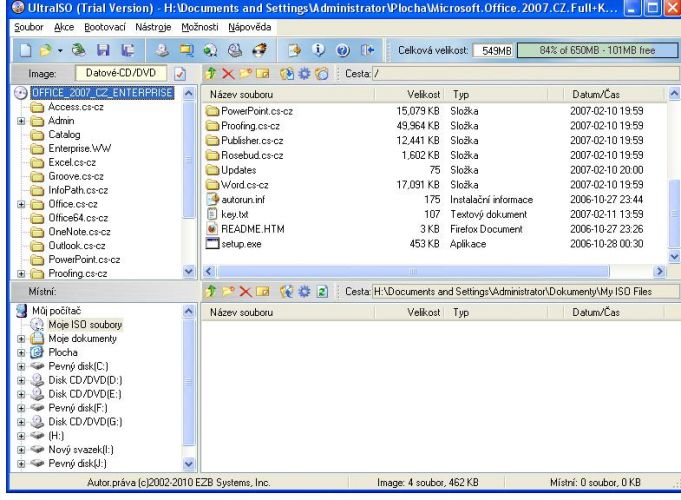
Task: Burn CD/DVD image with the flaming disc icon
Action: [259, 50]
